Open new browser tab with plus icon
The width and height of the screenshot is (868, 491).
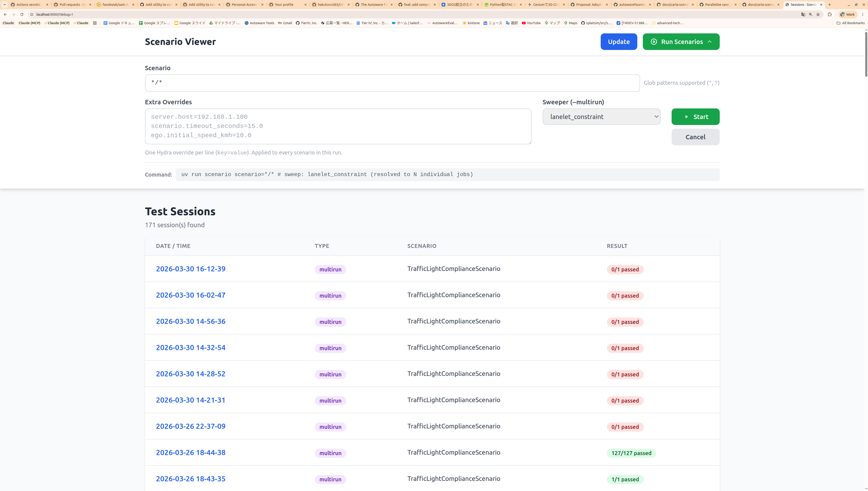[x=830, y=5]
